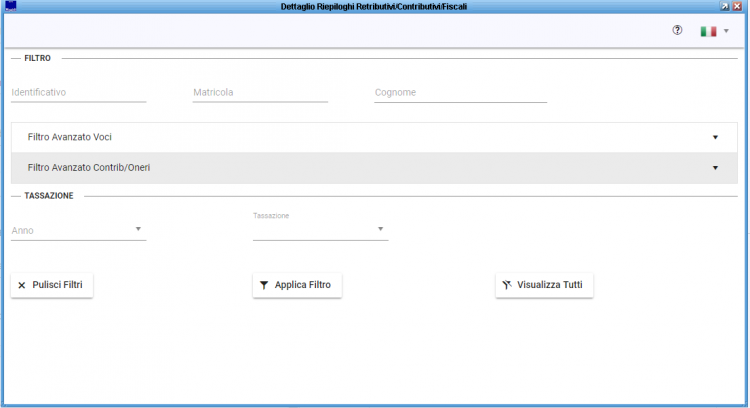This screenshot has width=750, height=408.
Task: Open the Anno dropdown
Action: (x=78, y=230)
